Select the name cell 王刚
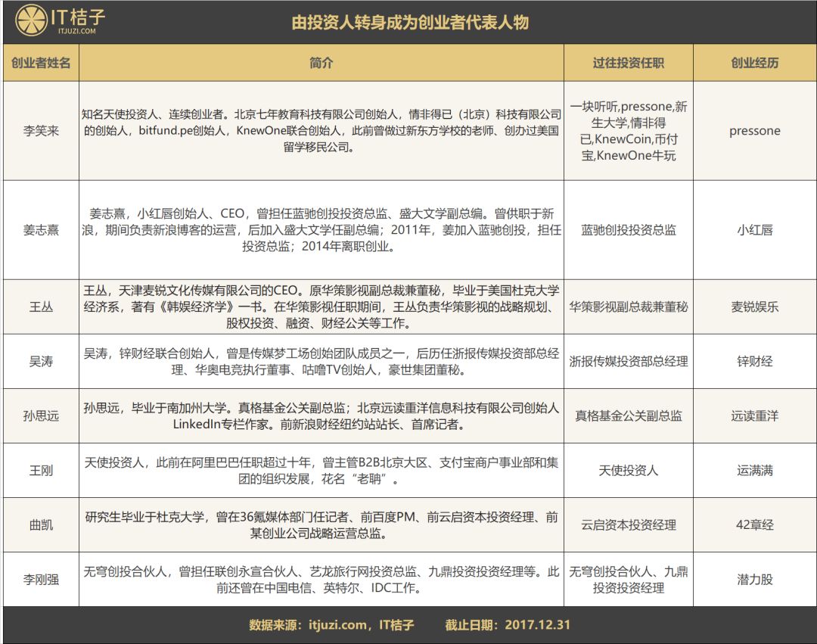This screenshot has height=644, width=817. pos(41,471)
